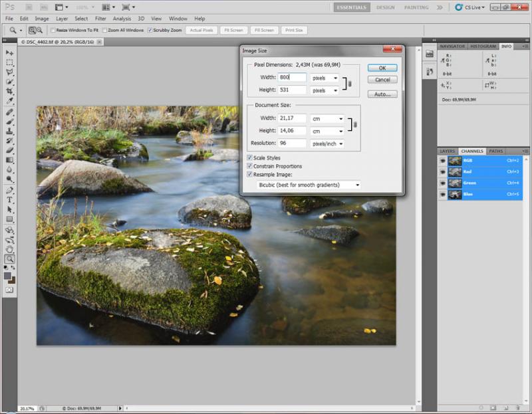
Task: Click the Fit Screen button
Action: 234,30
